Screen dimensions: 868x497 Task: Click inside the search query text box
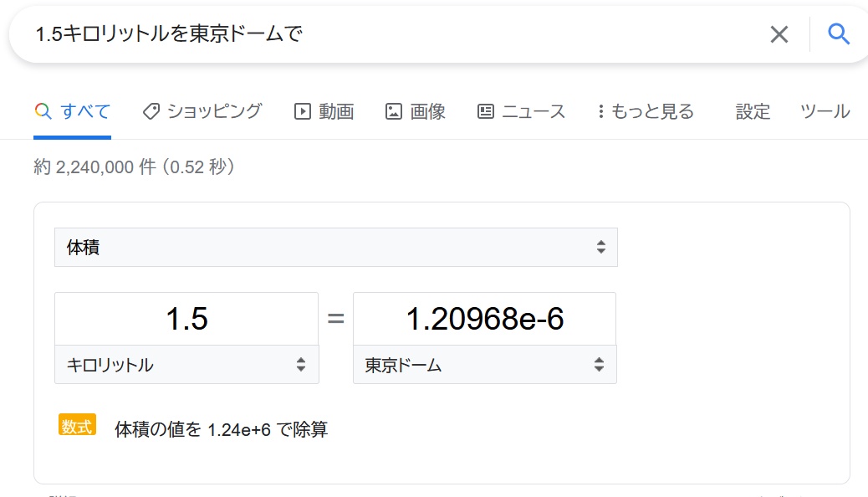(387, 34)
